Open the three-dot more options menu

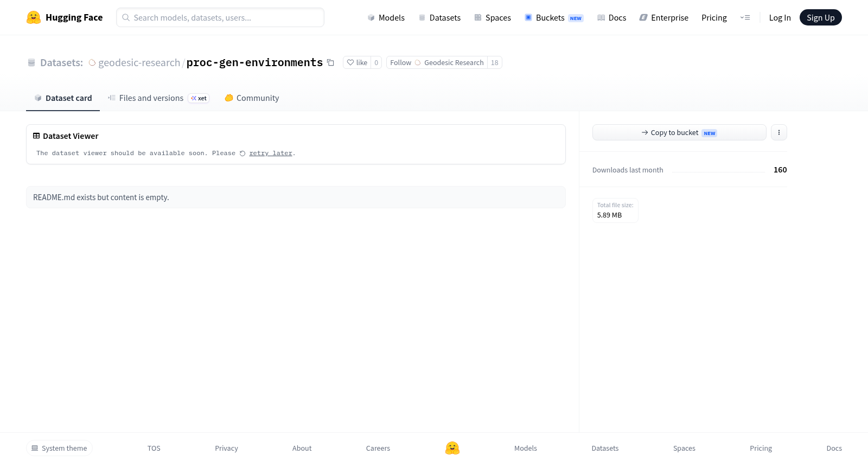(x=779, y=132)
